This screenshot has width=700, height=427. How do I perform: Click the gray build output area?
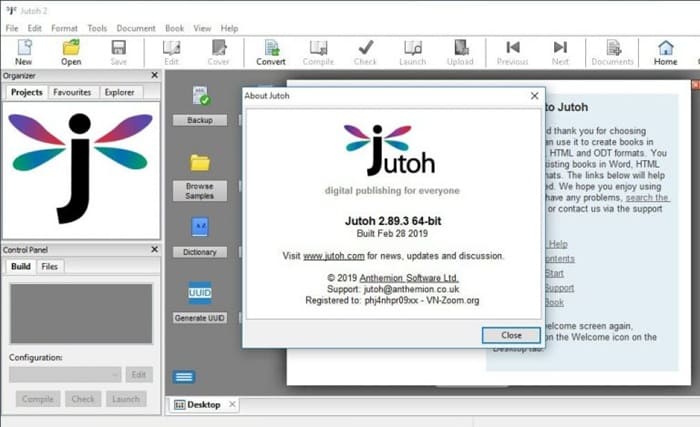point(81,314)
